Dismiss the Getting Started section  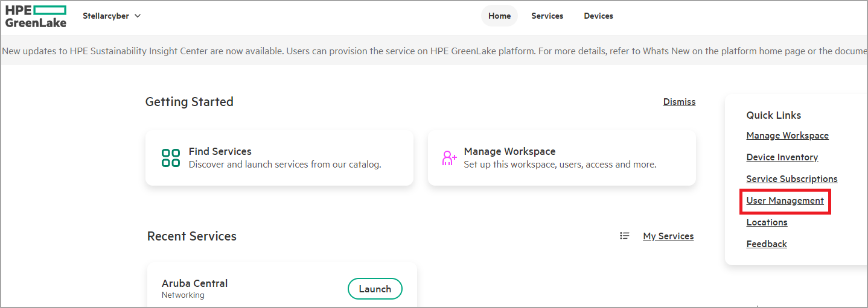point(679,102)
